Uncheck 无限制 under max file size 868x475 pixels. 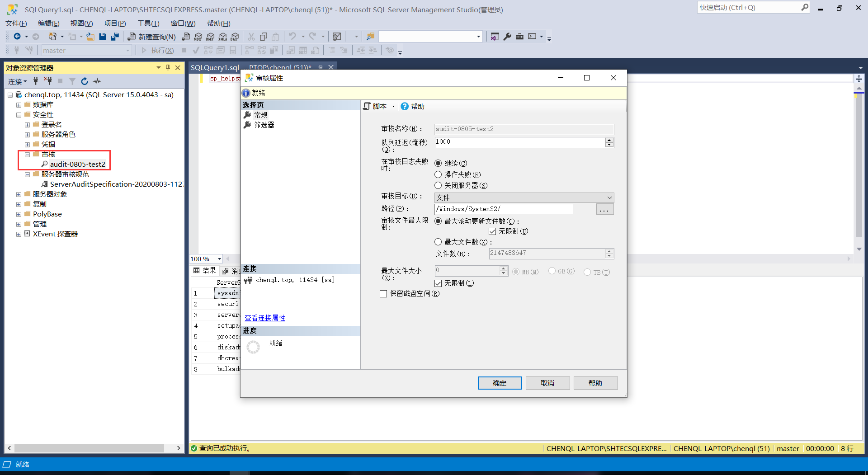tap(438, 283)
